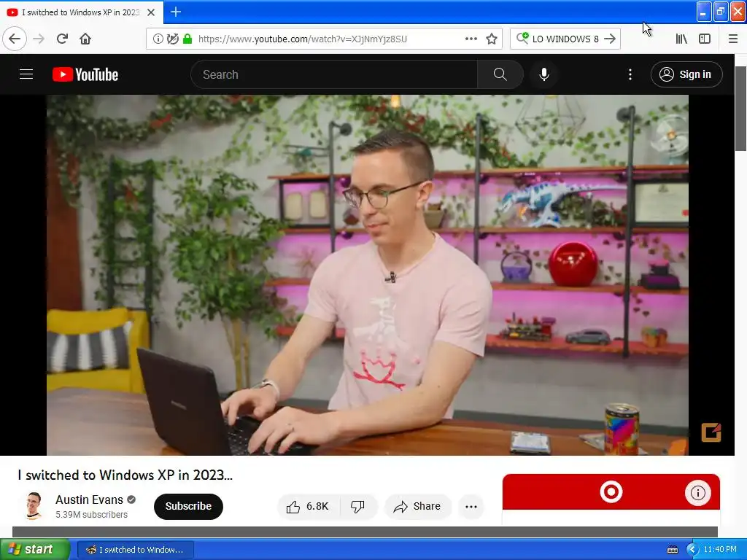The width and height of the screenshot is (747, 560).
Task: Open the Firefox home page
Action: [85, 39]
